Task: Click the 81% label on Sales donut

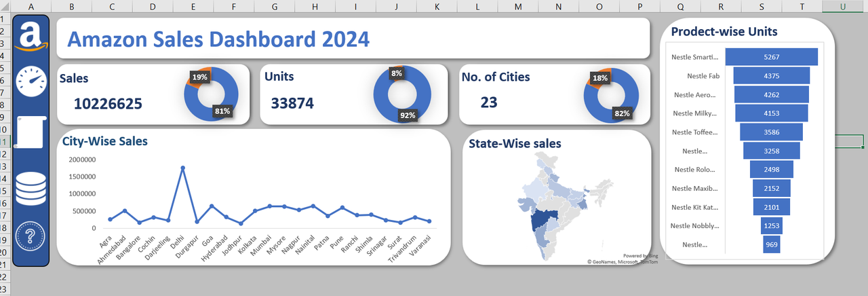Action: (222, 111)
